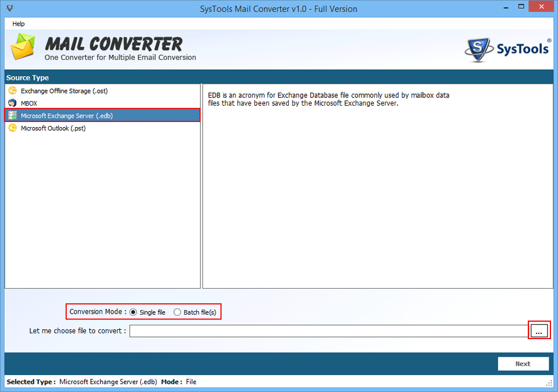Click the Exchange Offline Storage (.ost) icon

tap(12, 91)
